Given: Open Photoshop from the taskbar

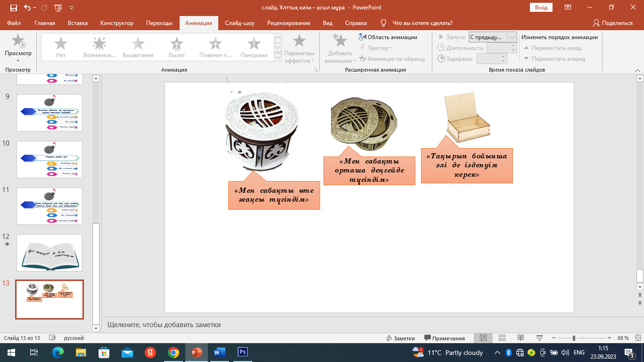Looking at the screenshot, I should (x=243, y=352).
